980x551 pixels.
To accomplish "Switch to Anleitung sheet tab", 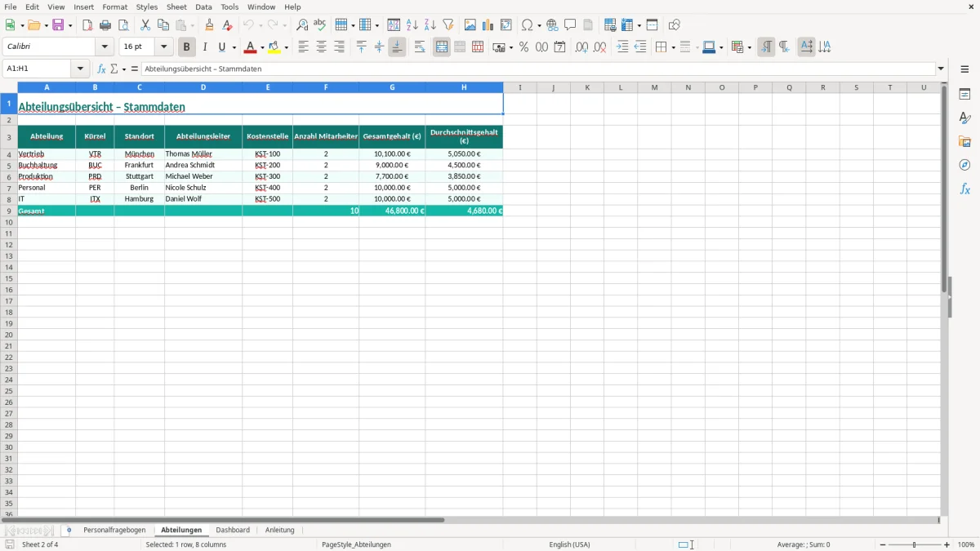I will tap(279, 530).
